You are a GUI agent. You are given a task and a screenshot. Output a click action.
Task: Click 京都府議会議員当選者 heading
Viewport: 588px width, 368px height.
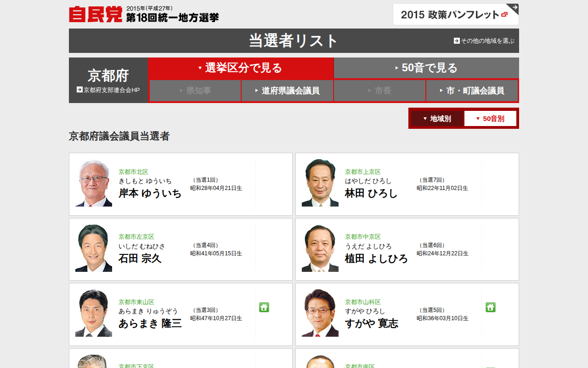(119, 136)
